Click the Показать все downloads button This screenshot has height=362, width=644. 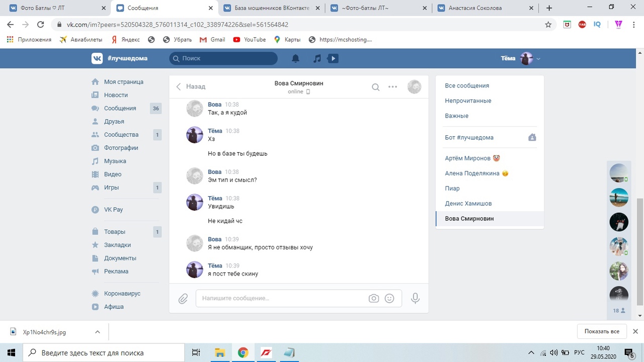coord(601,331)
